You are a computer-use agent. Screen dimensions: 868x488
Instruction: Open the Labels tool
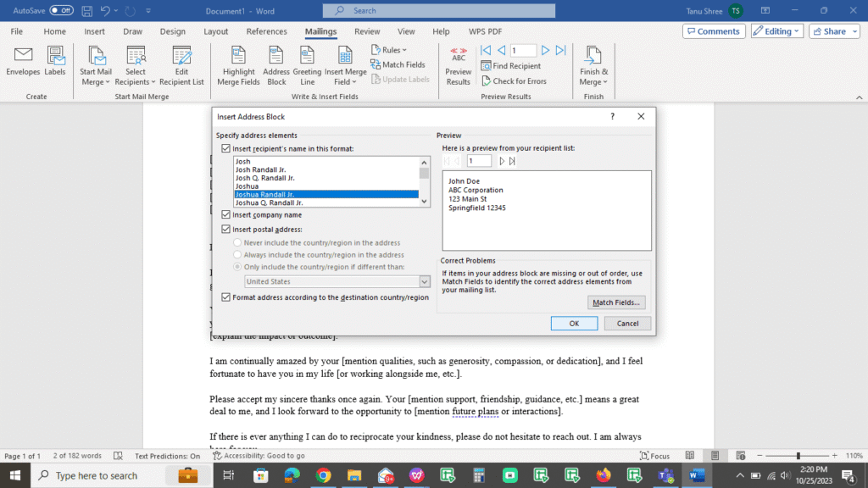pos(55,61)
